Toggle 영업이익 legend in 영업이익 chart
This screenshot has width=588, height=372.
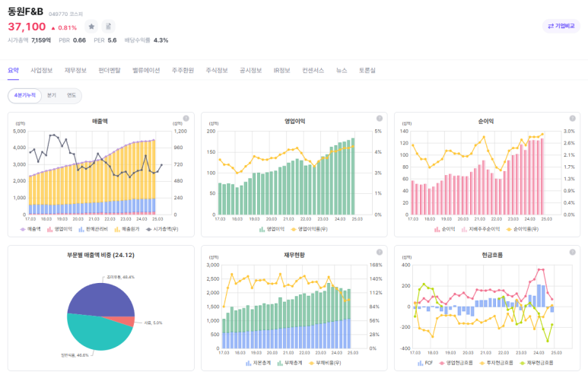pos(272,229)
